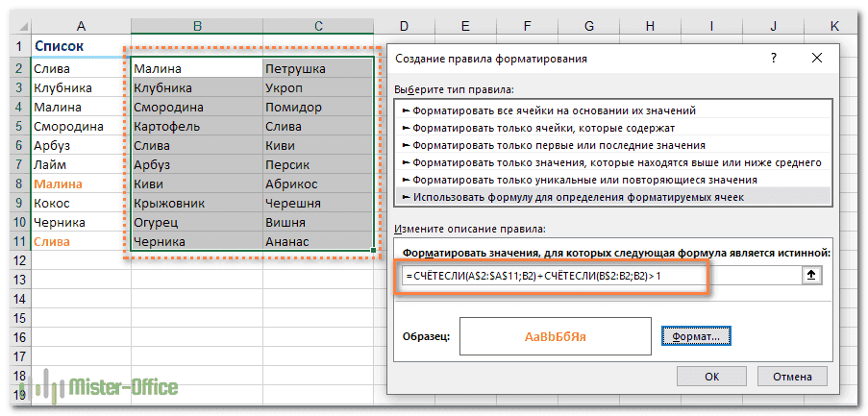Click the format sample preview АаВbБбЯя

[555, 337]
